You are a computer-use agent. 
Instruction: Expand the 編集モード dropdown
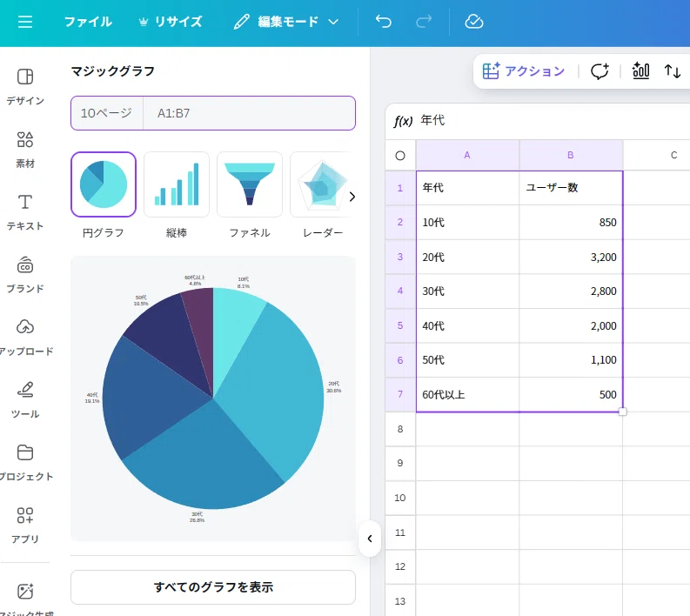(286, 22)
